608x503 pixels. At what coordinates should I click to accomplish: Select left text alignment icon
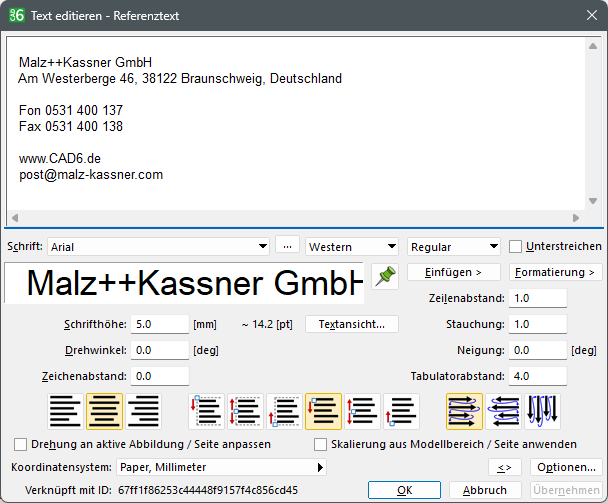tap(66, 411)
